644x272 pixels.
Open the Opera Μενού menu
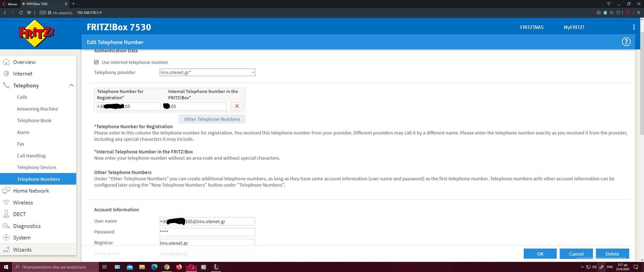pos(9,4)
